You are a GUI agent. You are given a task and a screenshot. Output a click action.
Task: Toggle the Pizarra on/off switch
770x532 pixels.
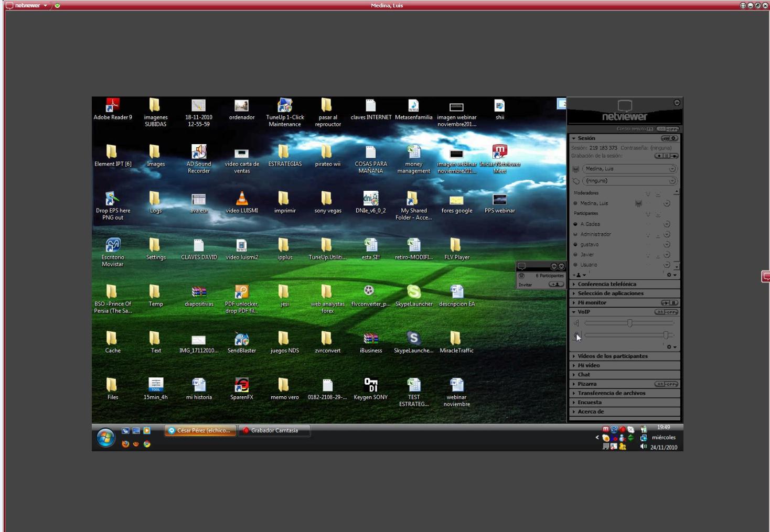[666, 384]
